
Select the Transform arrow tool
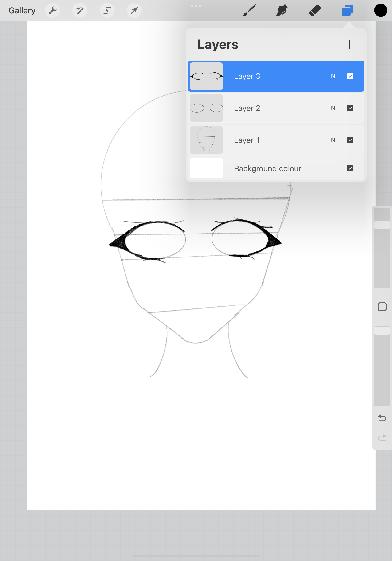[134, 10]
